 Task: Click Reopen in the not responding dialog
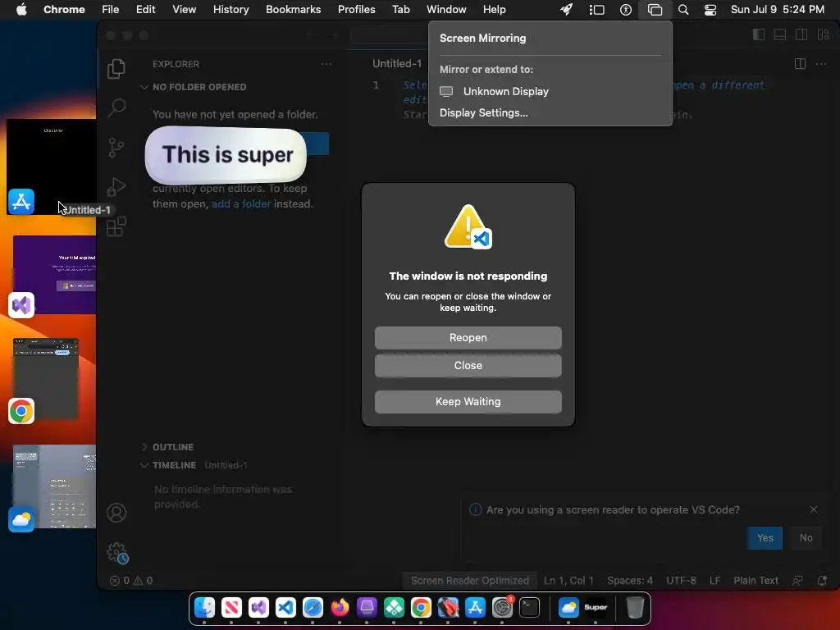468,337
